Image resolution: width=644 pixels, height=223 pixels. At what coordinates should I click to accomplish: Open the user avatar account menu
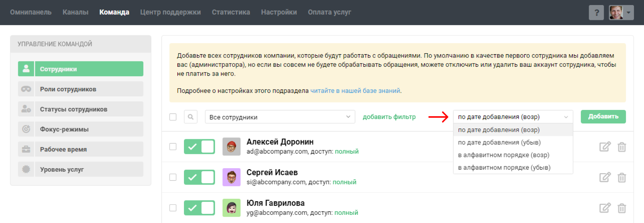(x=621, y=13)
